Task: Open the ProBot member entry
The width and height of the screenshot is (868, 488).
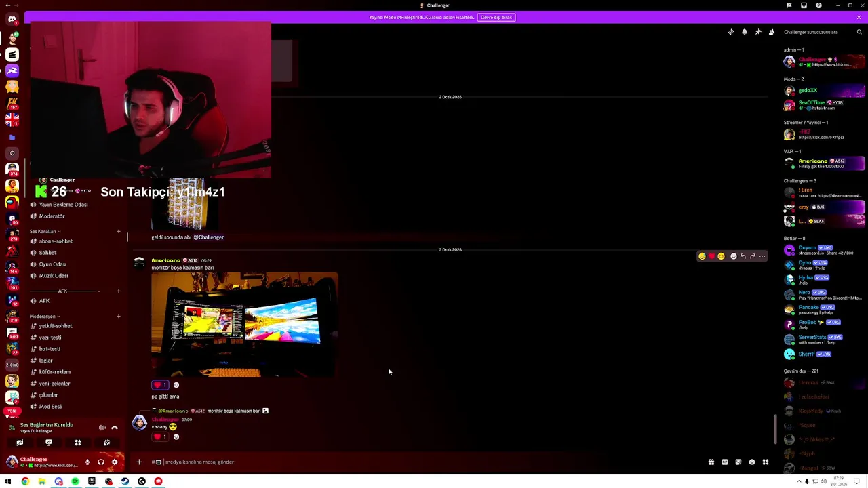Action: pyautogui.click(x=824, y=325)
